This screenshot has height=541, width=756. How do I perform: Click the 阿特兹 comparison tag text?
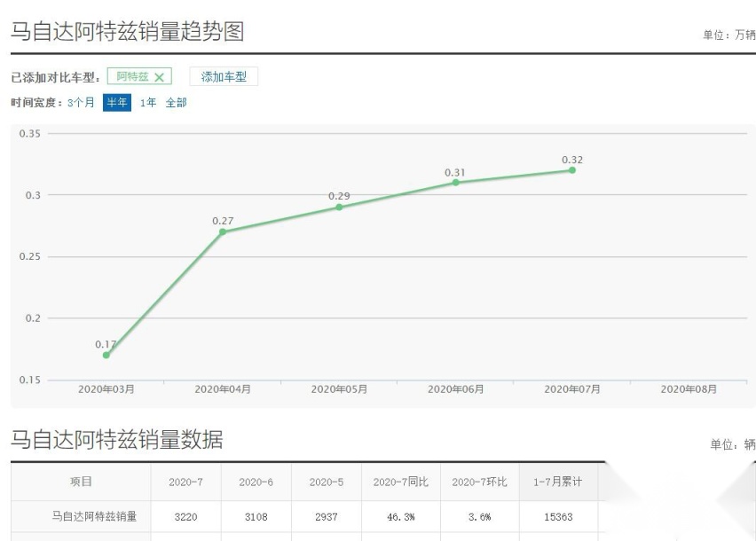132,76
